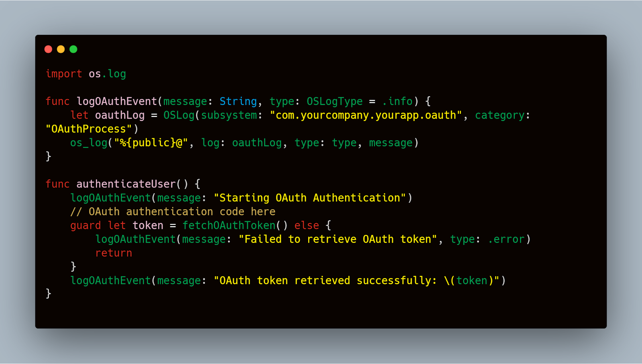
Task: Click the 'OAuthProcess' category string
Action: pyautogui.click(x=89, y=129)
